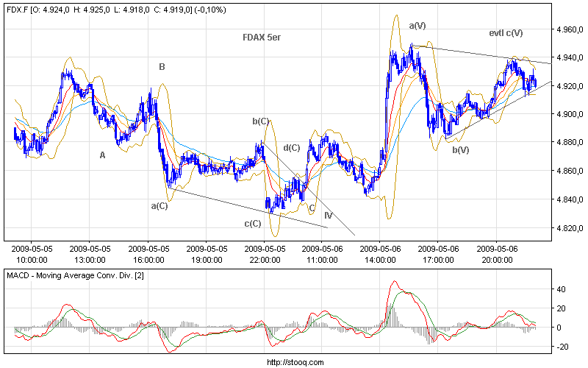Screen dimensions: 588x368
Task: Click the MACD axis value 40
Action: (562, 289)
